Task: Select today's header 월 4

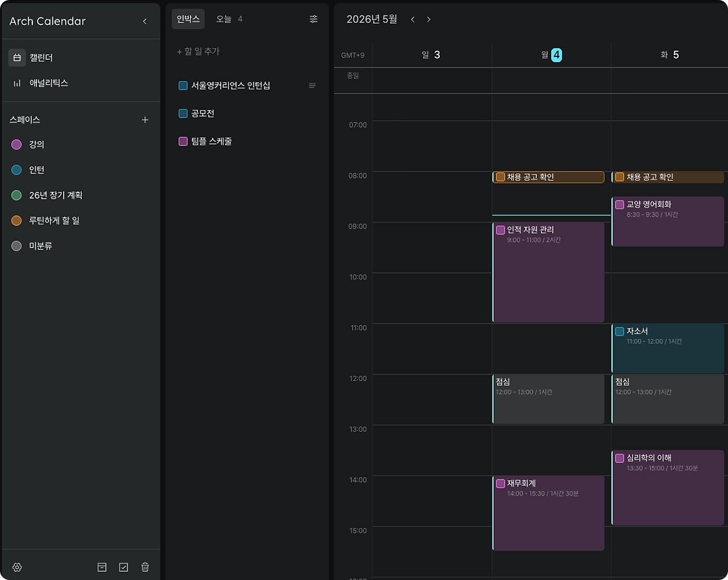Action: click(551, 55)
